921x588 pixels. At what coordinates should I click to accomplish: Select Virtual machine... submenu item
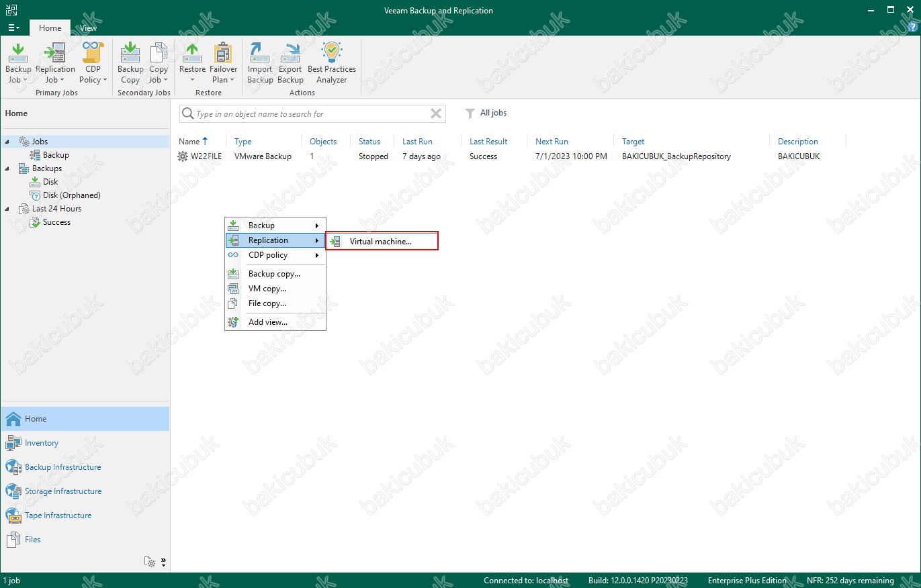pos(382,242)
